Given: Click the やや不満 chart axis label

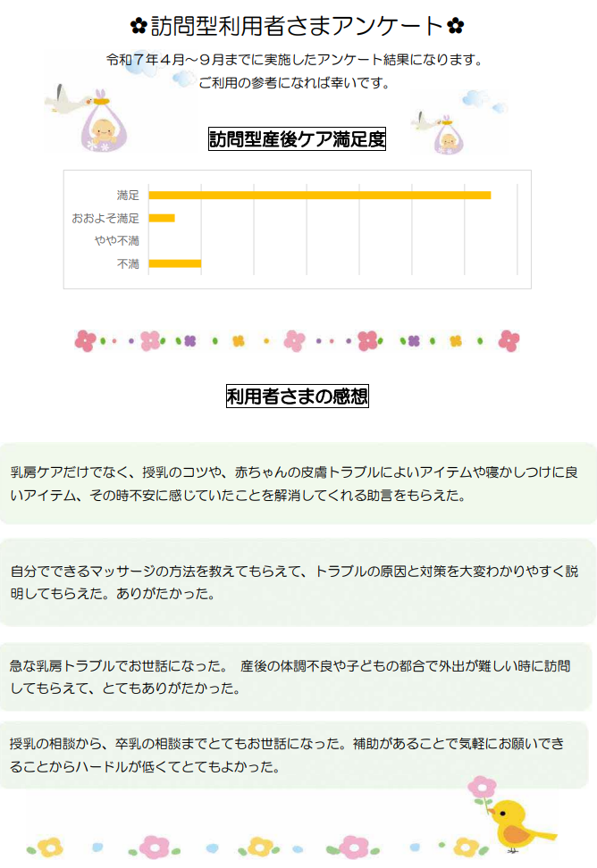Looking at the screenshot, I should pos(117,241).
